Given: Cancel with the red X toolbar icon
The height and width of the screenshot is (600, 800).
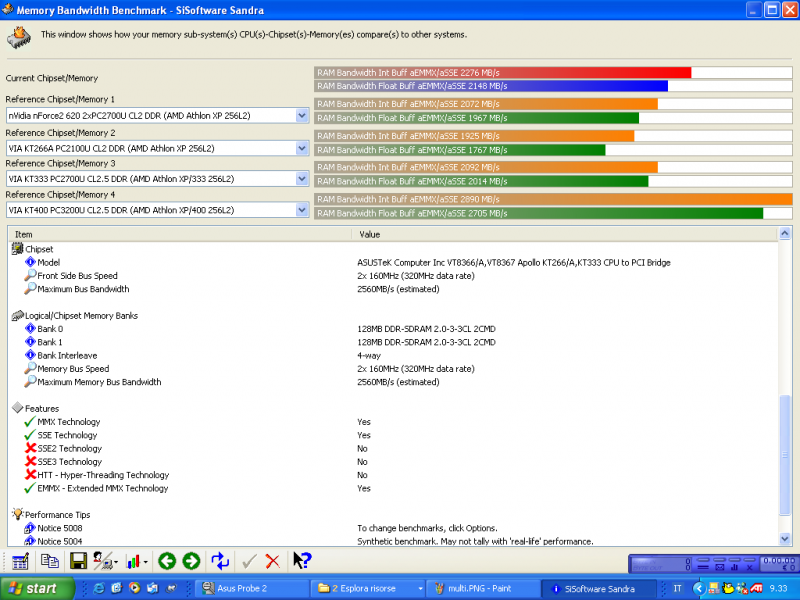Looking at the screenshot, I should tap(273, 562).
